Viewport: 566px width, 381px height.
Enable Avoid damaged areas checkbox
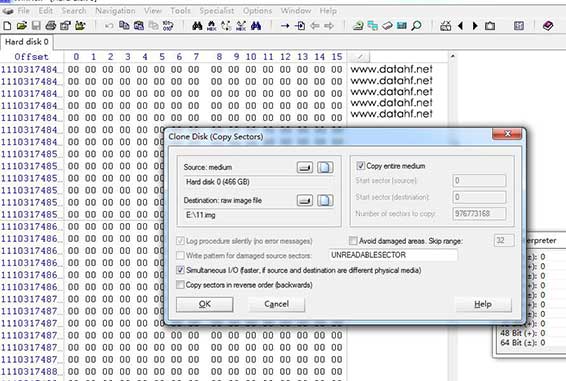(353, 241)
